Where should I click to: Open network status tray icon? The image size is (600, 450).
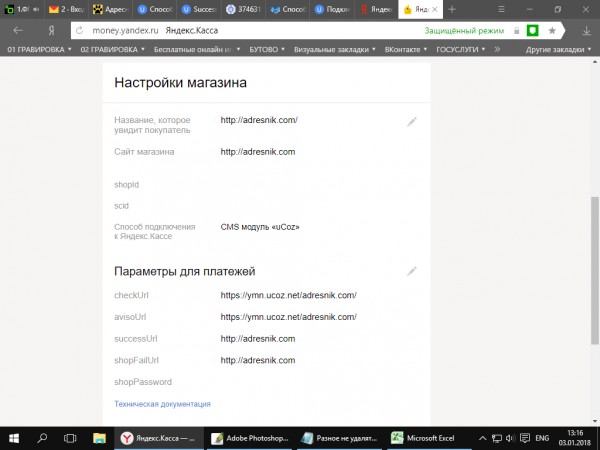click(497, 438)
